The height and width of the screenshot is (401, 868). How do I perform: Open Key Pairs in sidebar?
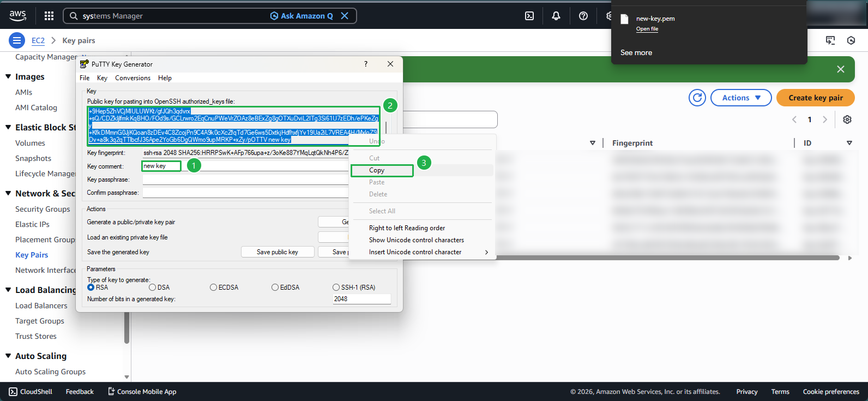click(x=32, y=255)
